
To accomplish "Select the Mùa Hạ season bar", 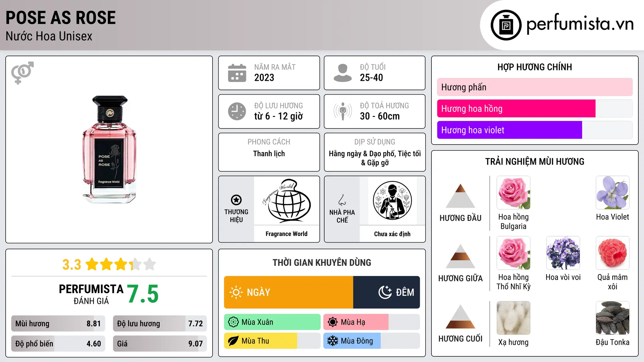I will pyautogui.click(x=372, y=322).
